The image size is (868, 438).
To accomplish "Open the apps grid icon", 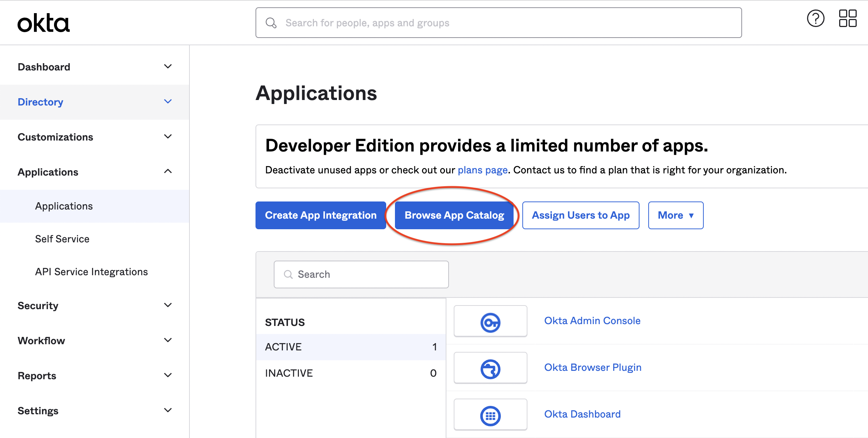I will click(848, 19).
